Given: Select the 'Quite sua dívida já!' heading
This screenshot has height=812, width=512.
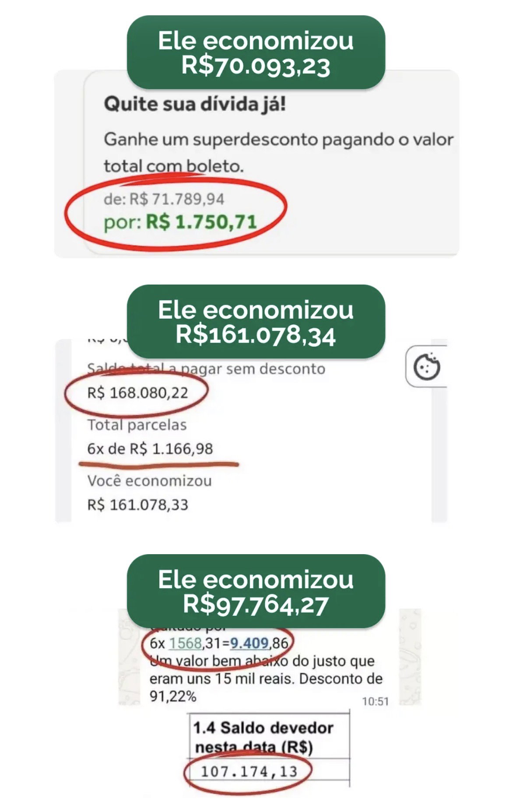Looking at the screenshot, I should tap(195, 104).
